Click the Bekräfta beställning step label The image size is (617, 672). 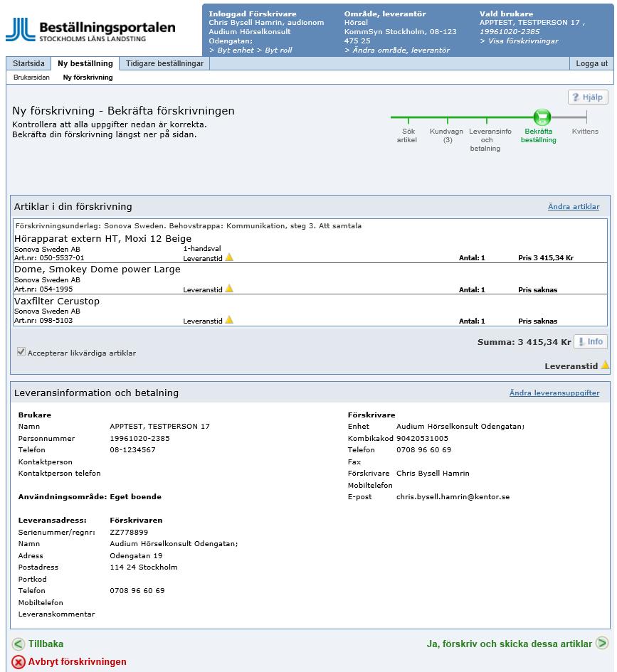[539, 135]
